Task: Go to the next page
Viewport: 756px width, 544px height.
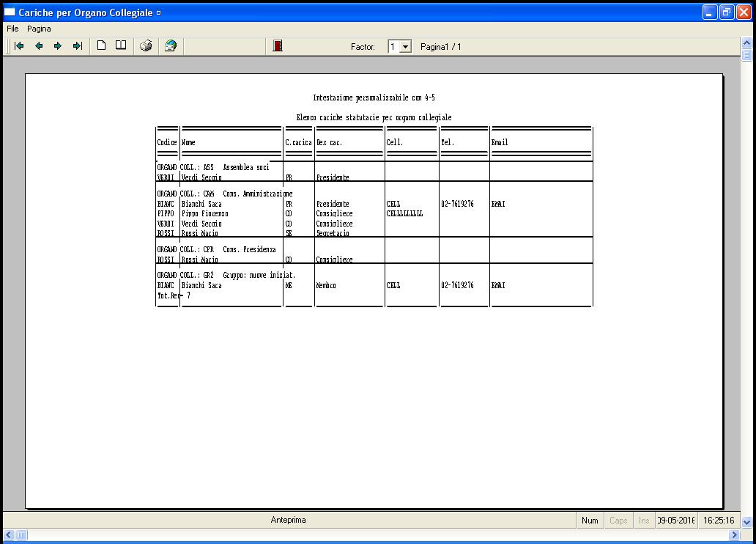Action: coord(58,46)
